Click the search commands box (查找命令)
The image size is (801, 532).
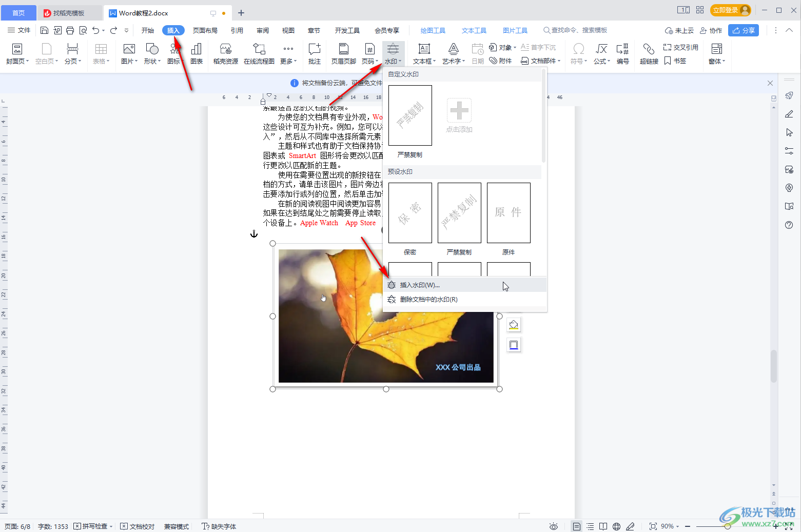[575, 30]
